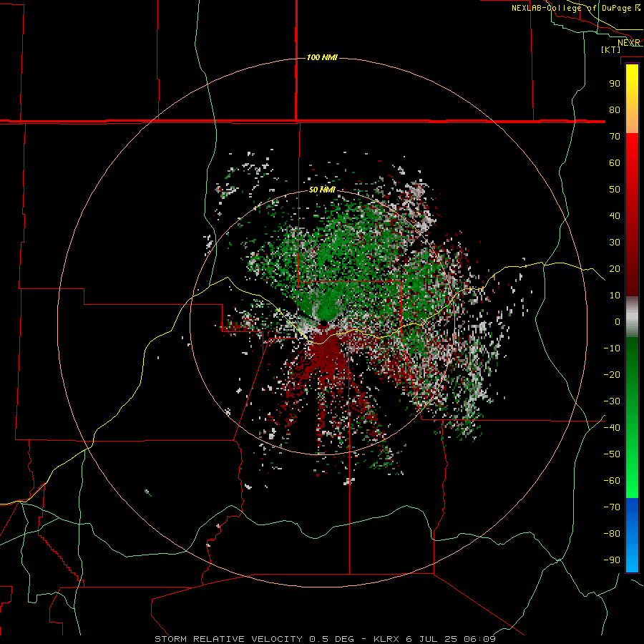The height and width of the screenshot is (644, 644).
Task: Click the 50 NMI range ring label
Action: 322,190
